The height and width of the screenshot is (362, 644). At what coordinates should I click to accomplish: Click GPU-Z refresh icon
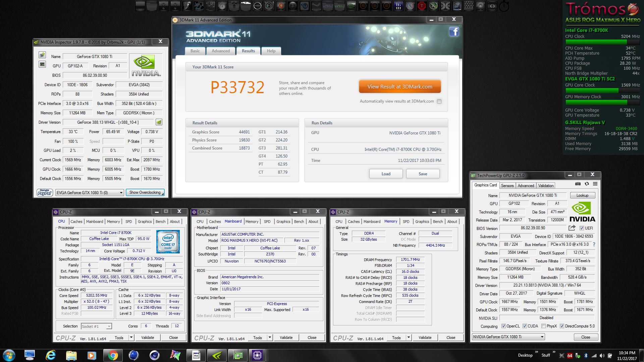pos(587,184)
